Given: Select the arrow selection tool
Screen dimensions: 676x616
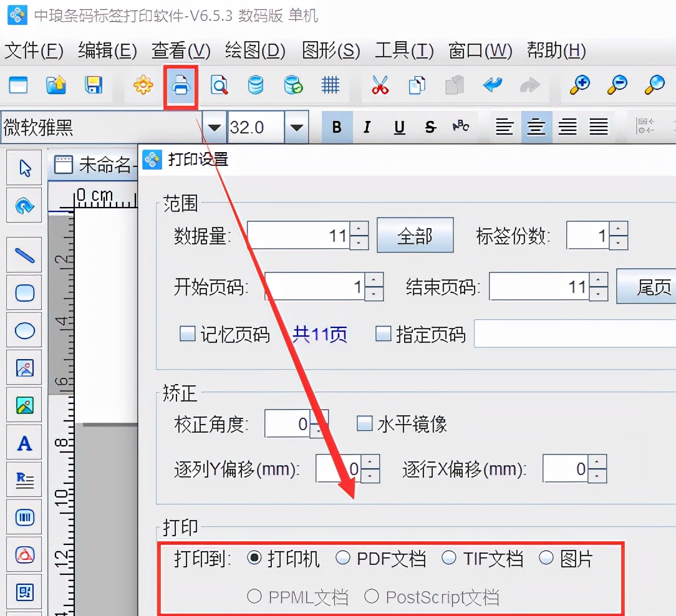Looking at the screenshot, I should click(x=24, y=167).
